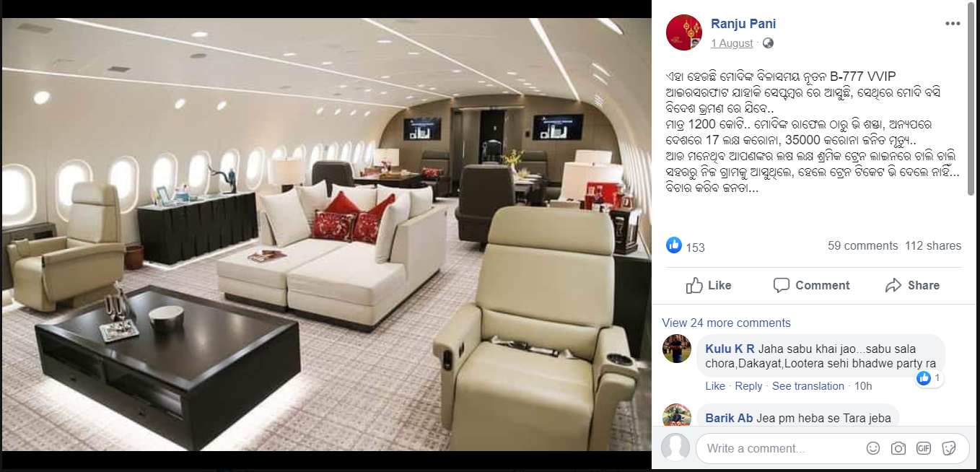Viewport: 980px width, 472px height.
Task: Click the blue like reaction icon beside 153
Action: [x=674, y=245]
